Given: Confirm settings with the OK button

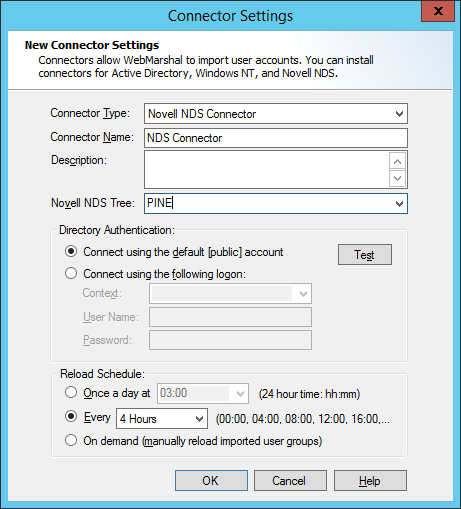Looking at the screenshot, I should (211, 480).
